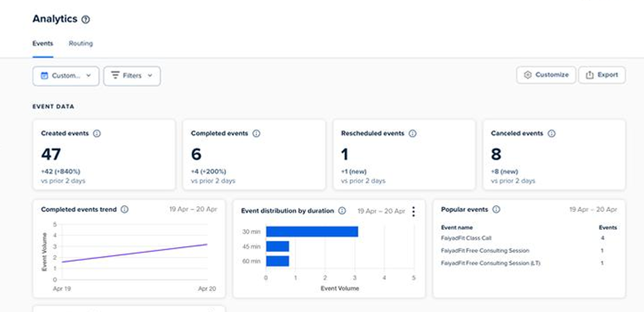
Task: Open info icon for Canceled events
Action: tap(551, 133)
